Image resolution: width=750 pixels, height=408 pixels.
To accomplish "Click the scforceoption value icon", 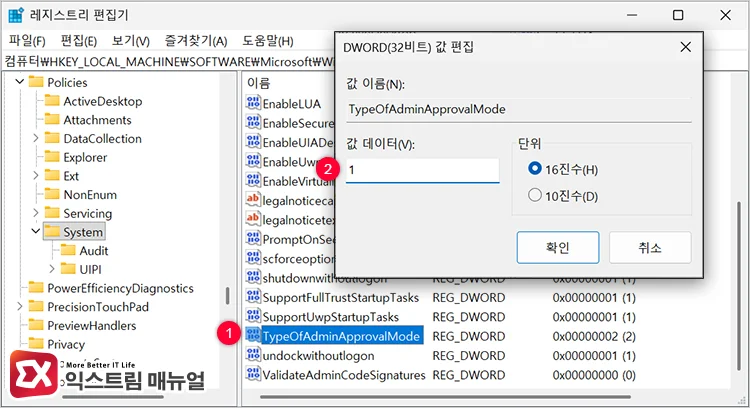I will pyautogui.click(x=253, y=258).
